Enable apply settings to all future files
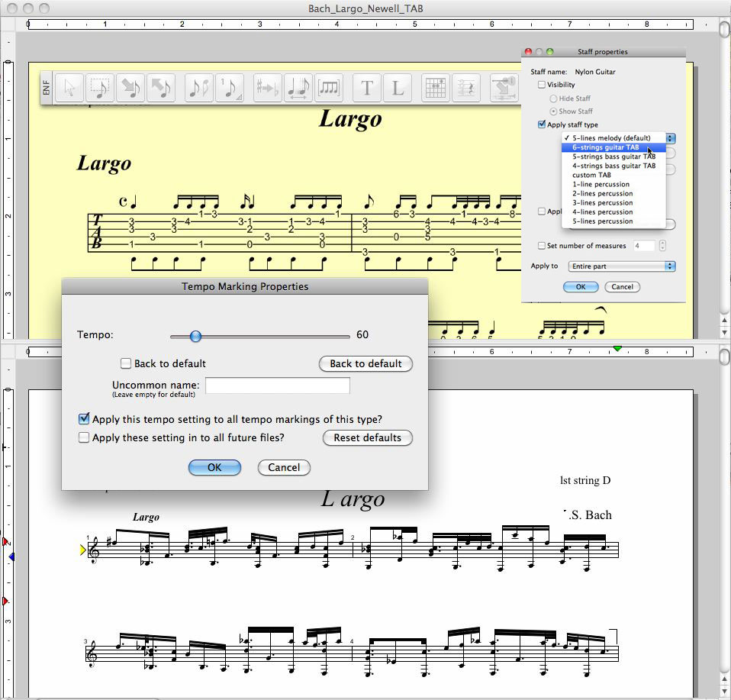Image resolution: width=731 pixels, height=700 pixels. (84, 437)
